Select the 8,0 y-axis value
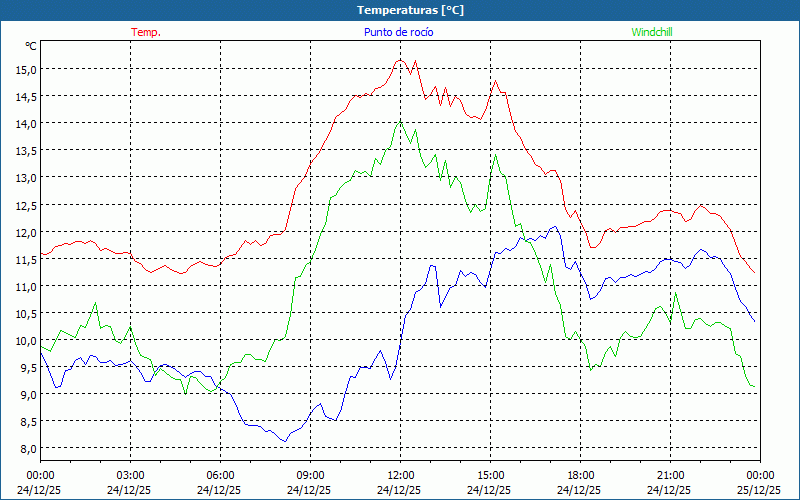 point(26,448)
